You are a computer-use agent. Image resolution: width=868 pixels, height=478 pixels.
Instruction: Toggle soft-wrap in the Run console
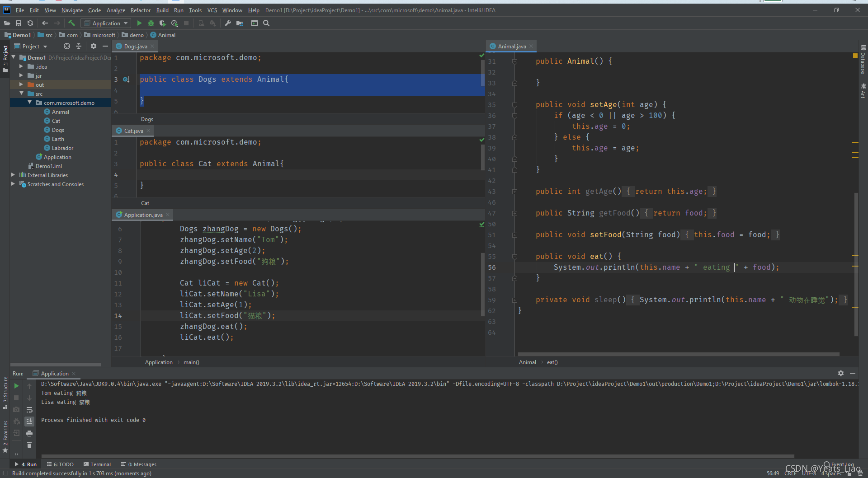click(x=29, y=410)
